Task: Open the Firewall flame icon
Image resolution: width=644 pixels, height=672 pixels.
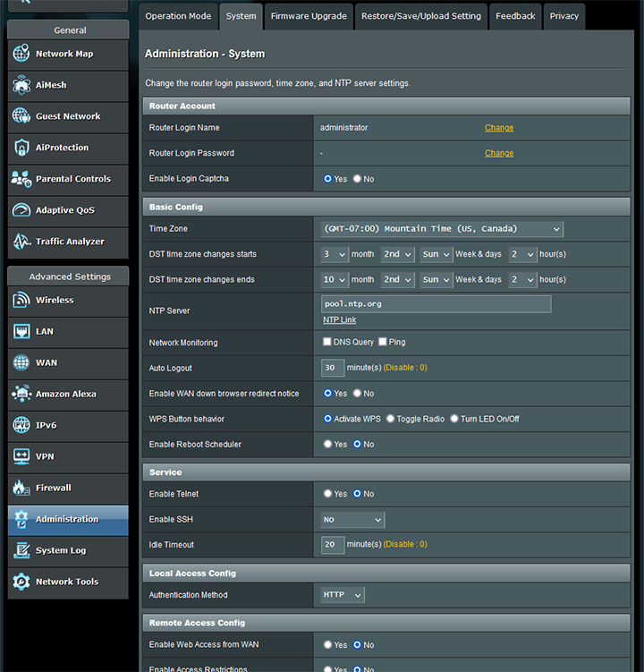Action: coord(21,488)
